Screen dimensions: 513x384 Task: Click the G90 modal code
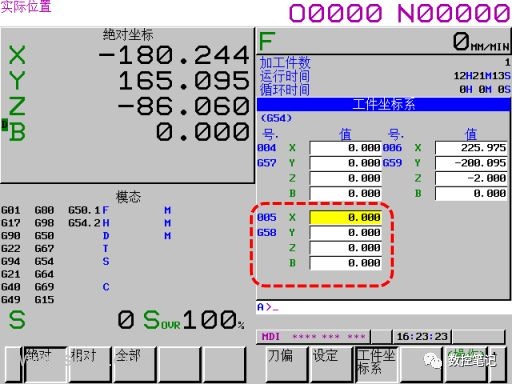coord(11,236)
